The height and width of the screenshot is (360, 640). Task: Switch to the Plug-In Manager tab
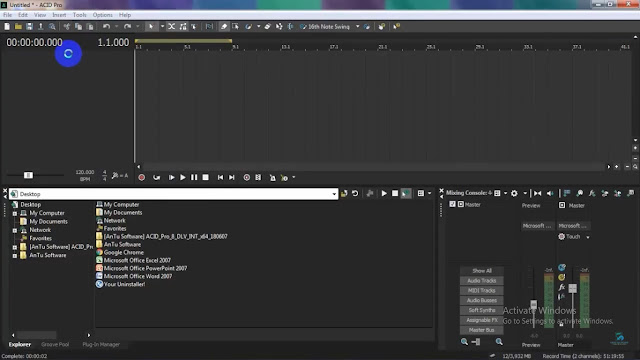tap(101, 344)
